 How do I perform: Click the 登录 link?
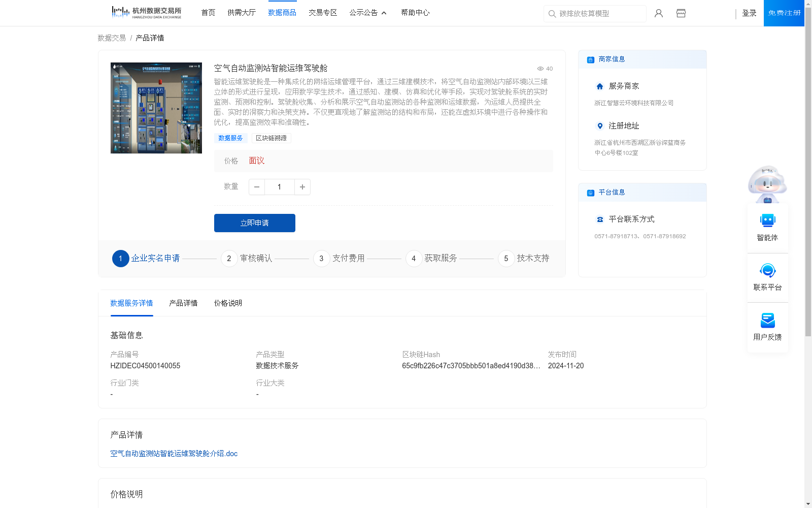[749, 13]
